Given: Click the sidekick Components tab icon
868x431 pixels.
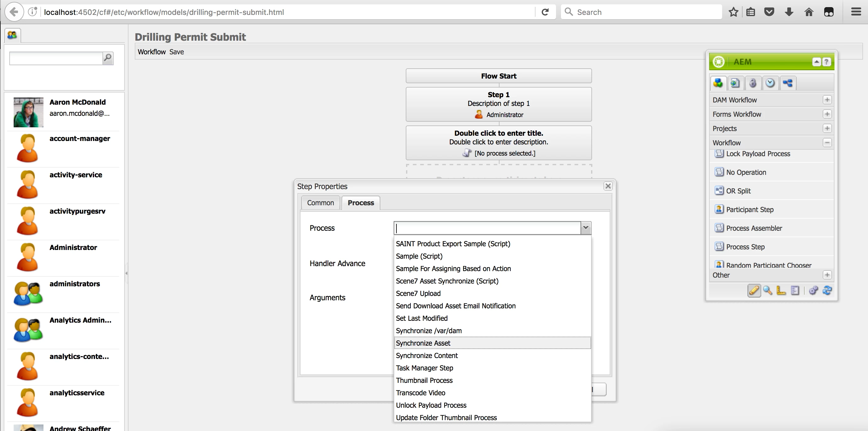Looking at the screenshot, I should tap(718, 83).
